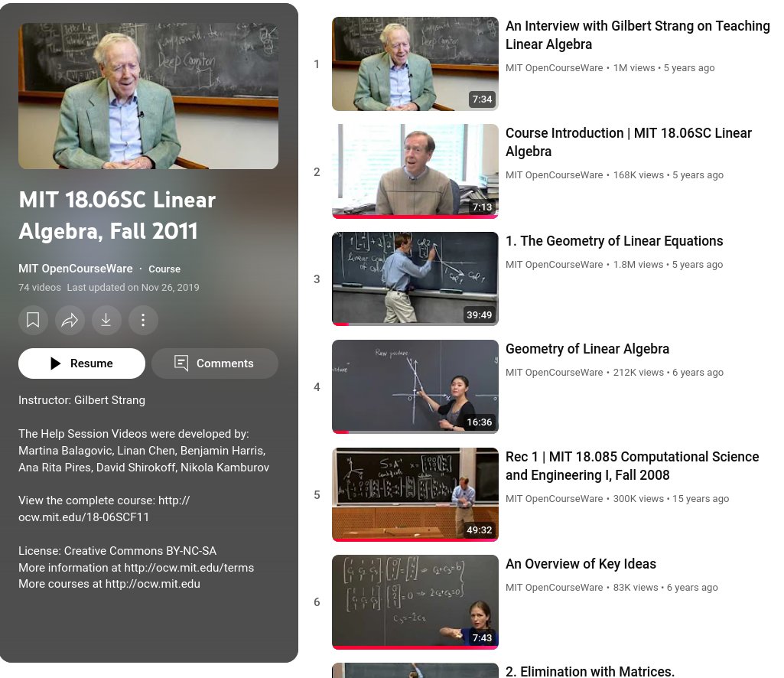Click the large playlist cover thumbnail
784x678 pixels.
[148, 96]
